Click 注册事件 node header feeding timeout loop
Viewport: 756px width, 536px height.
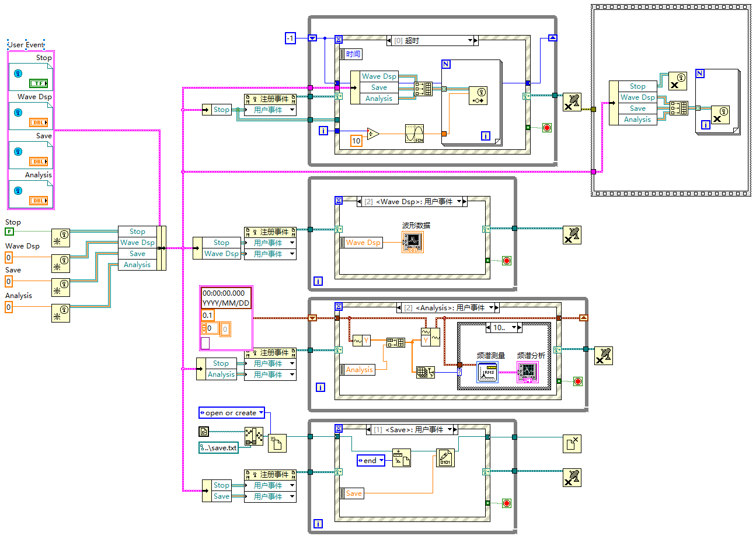[270, 99]
